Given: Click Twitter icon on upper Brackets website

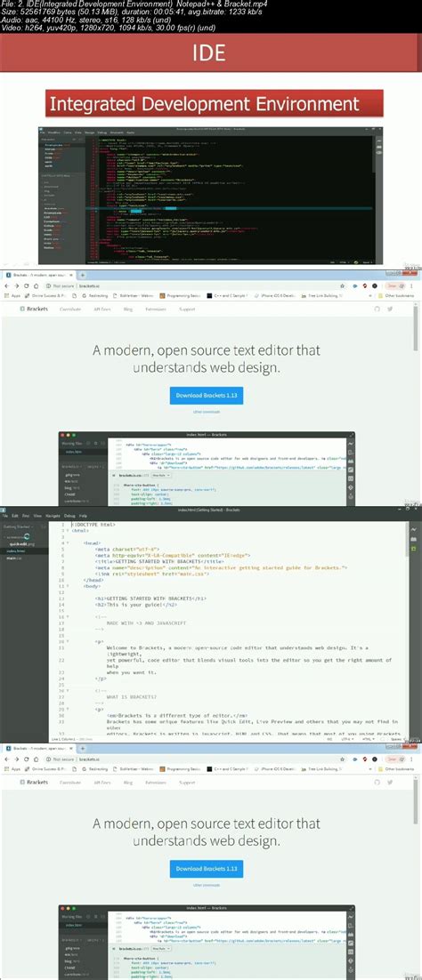Looking at the screenshot, I should (389, 309).
